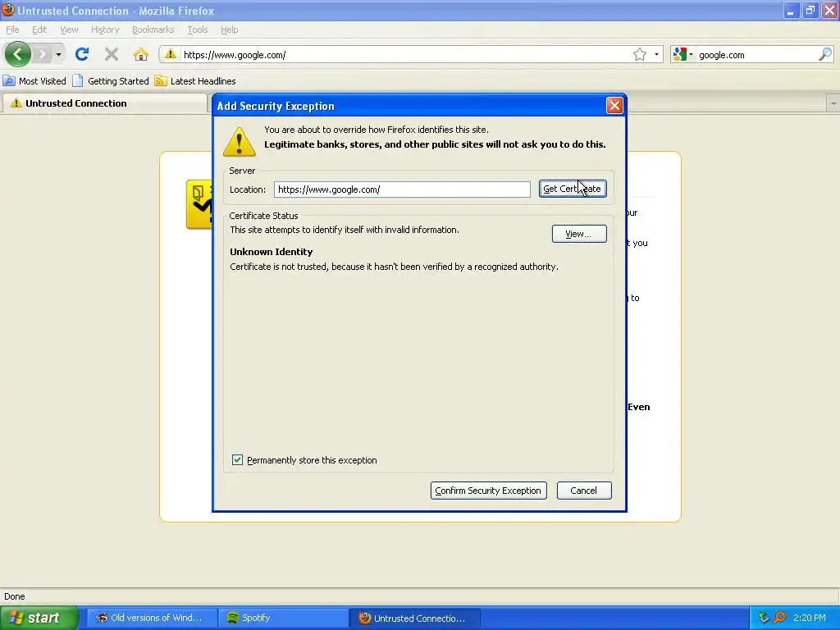Open the Most Visited bookmarks folder

coord(34,81)
